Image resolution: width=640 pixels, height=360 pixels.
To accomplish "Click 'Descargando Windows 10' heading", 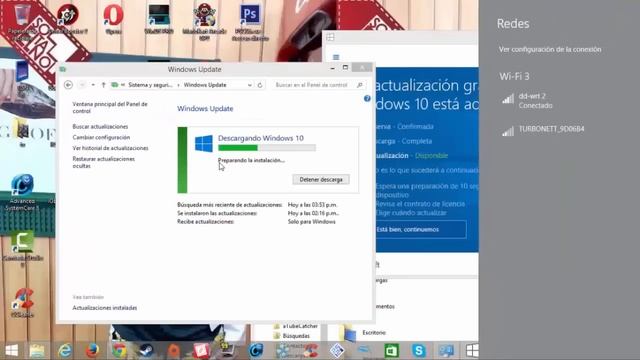I will pos(261,138).
